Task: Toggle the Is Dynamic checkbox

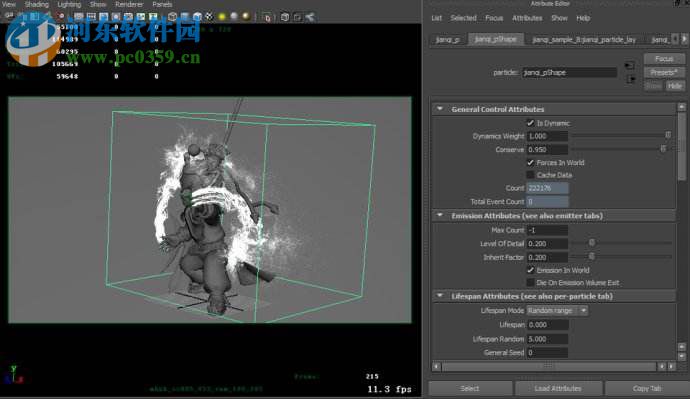Action: (530, 123)
